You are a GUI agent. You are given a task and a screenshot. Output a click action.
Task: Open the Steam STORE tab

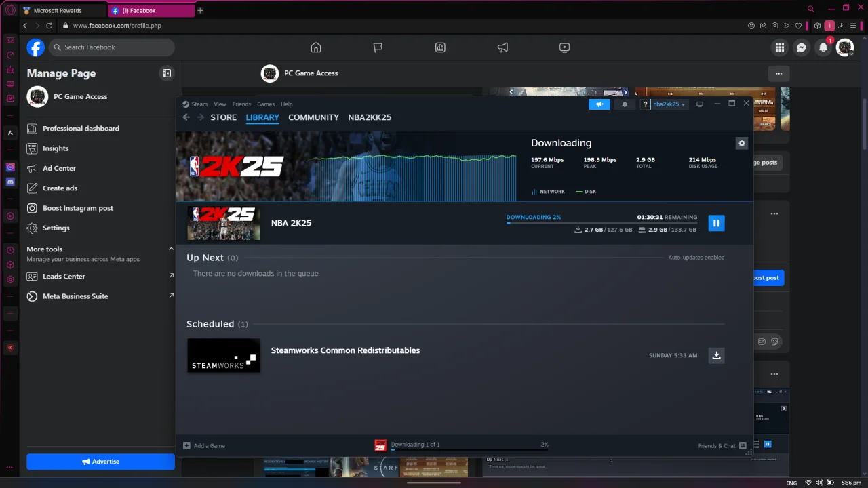click(223, 117)
